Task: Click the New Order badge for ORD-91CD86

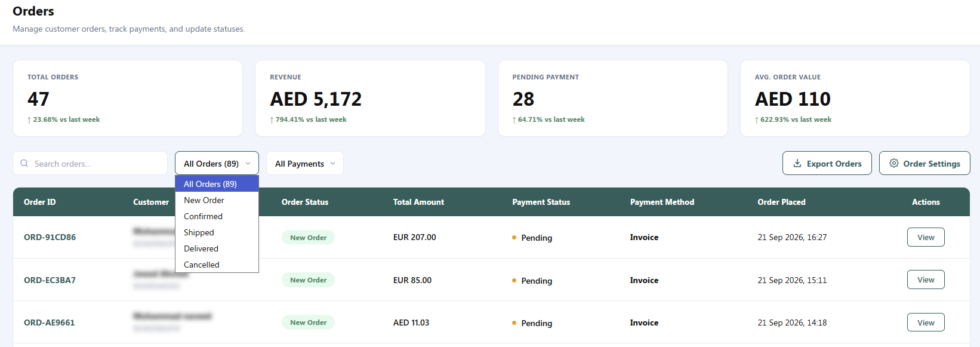Action: pos(308,237)
